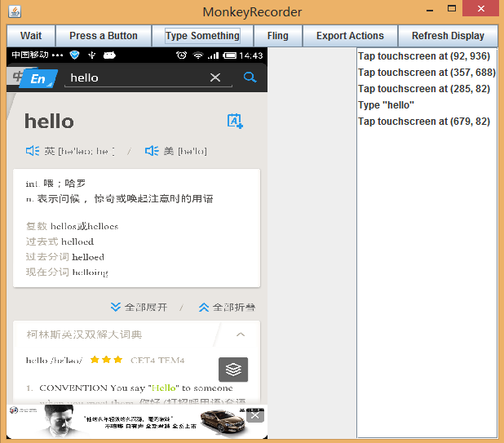The image size is (504, 443).
Task: Collapse the 柯林斯英汉双解大词典 section chevron
Action: (x=241, y=334)
